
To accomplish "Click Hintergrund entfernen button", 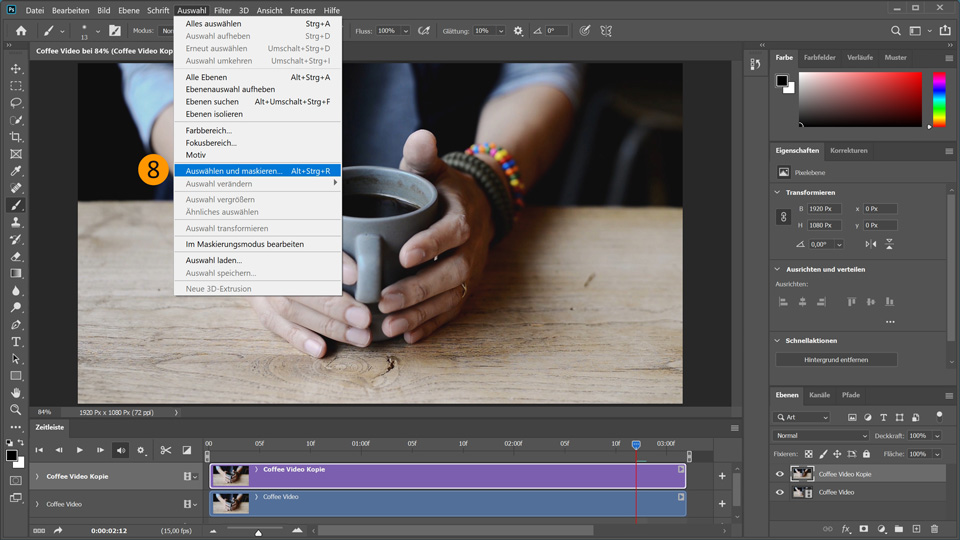I will 836,359.
